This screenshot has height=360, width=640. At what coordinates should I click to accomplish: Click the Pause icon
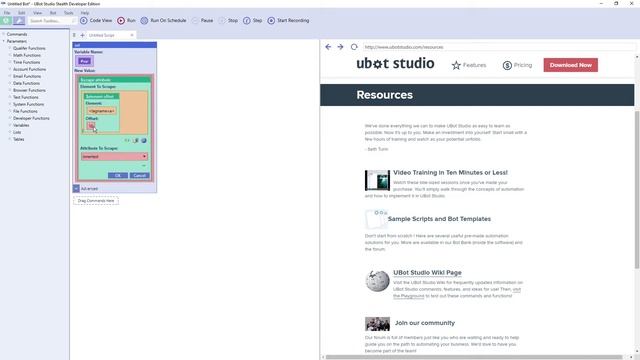coord(195,20)
